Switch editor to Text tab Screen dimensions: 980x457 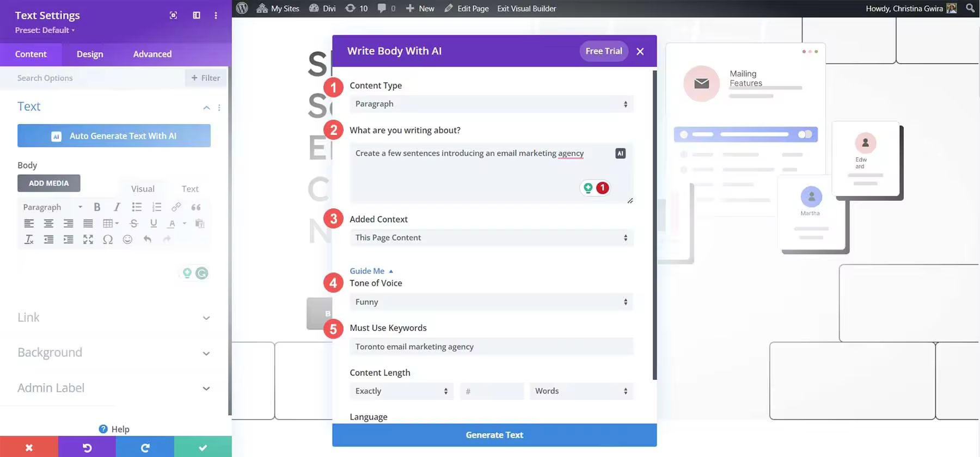[190, 189]
